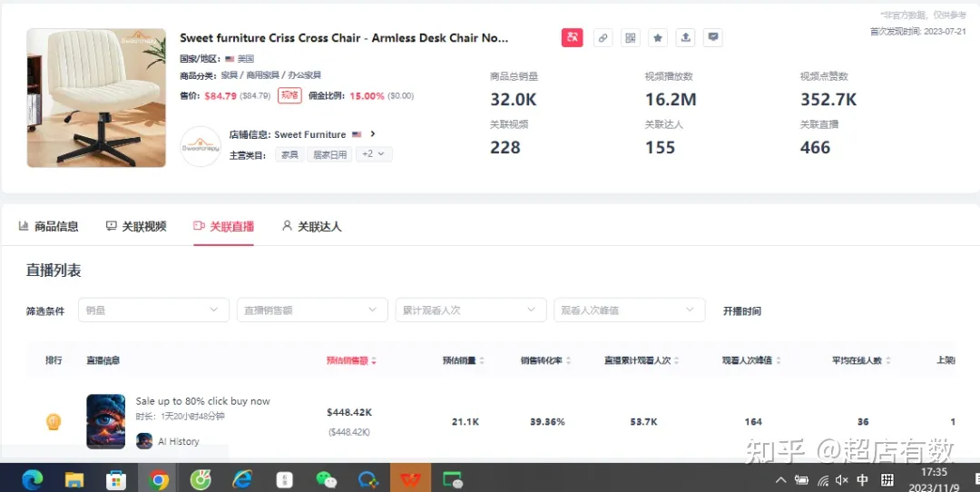Click the 32.0K total sales value
The image size is (980, 492).
point(513,100)
